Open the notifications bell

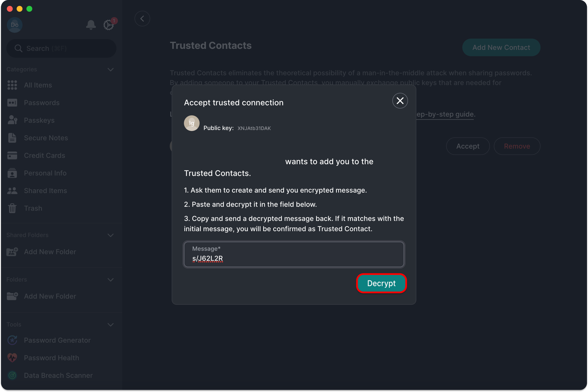pos(91,25)
